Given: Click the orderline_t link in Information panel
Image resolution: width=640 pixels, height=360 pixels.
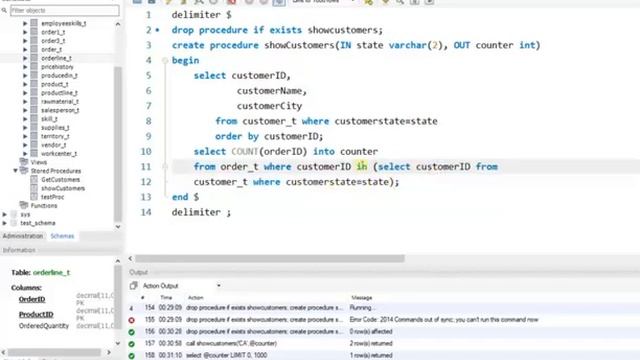Looking at the screenshot, I should point(51,272).
